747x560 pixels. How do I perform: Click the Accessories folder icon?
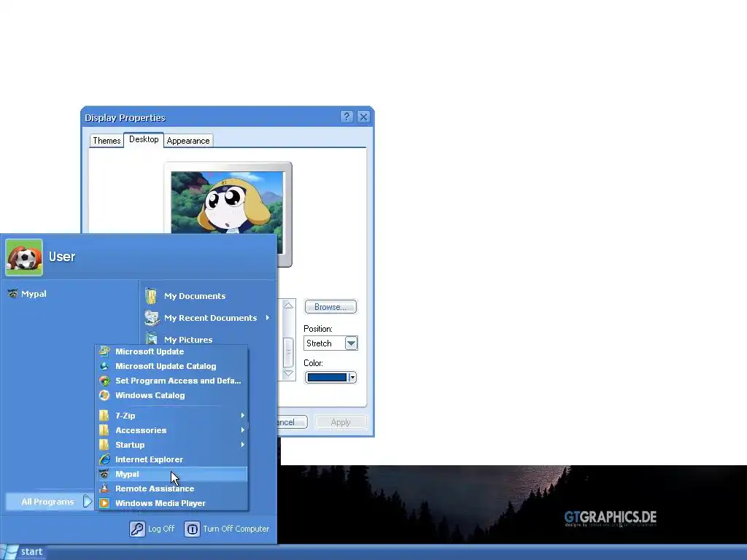(x=104, y=430)
